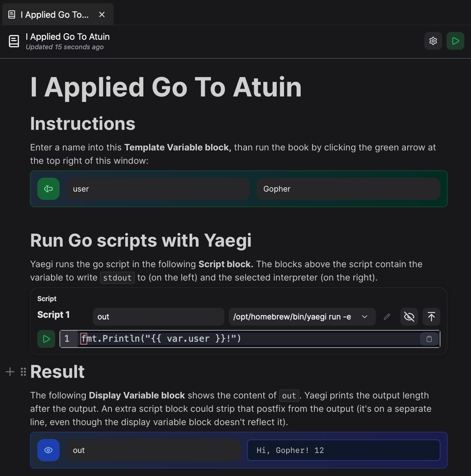Click the 'user' variable name field

[157, 189]
